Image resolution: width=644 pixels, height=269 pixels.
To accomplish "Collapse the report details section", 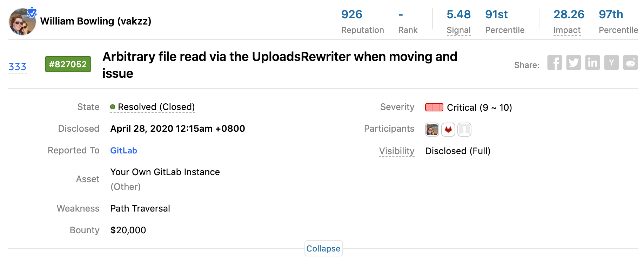I will pyautogui.click(x=323, y=248).
